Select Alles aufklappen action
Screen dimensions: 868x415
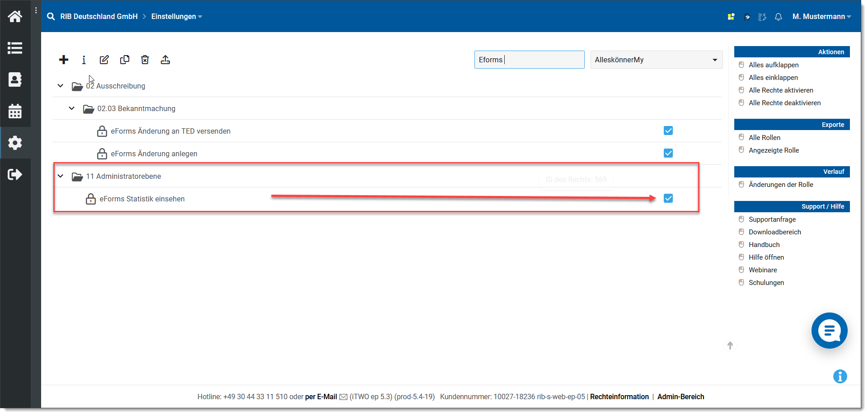(x=774, y=65)
